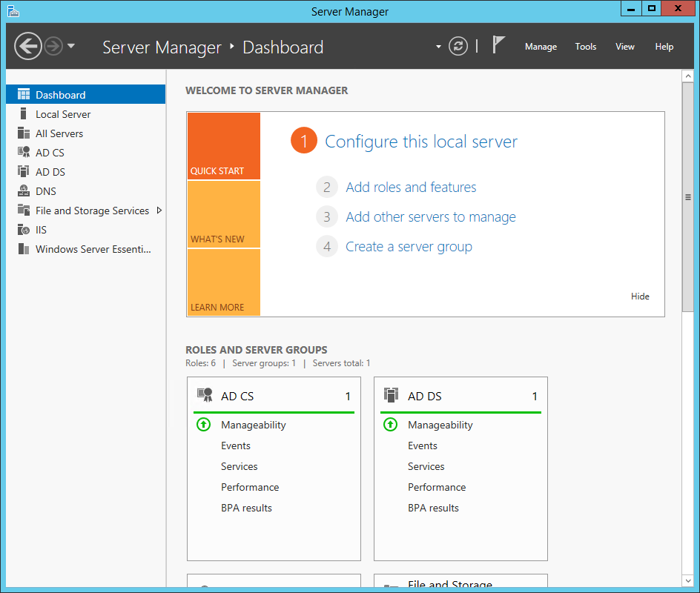The width and height of the screenshot is (700, 593).
Task: Select the WHAT'S NEW tile
Action: [223, 214]
